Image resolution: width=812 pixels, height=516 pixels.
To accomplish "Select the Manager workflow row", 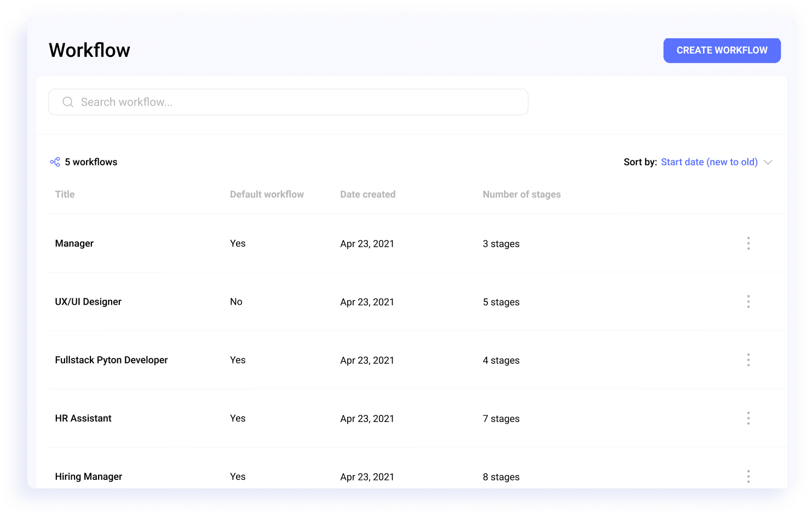I will pos(74,243).
